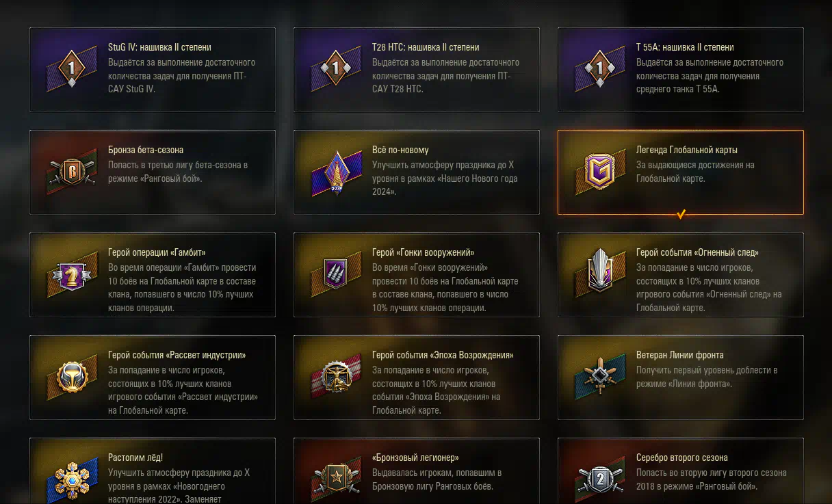This screenshot has width=832, height=504.
Task: Select the Гонки вооружений shells badge icon
Action: pos(335,274)
